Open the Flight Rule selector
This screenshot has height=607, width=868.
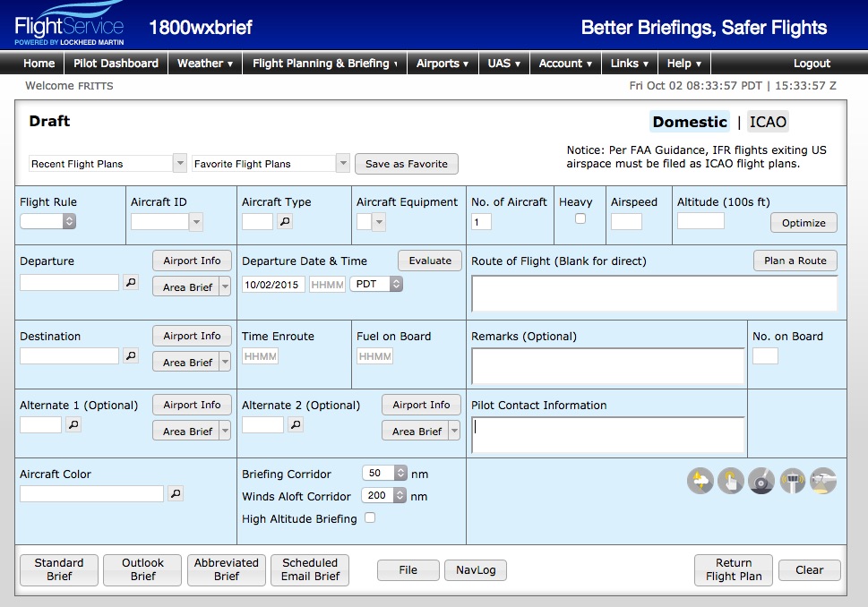click(47, 221)
